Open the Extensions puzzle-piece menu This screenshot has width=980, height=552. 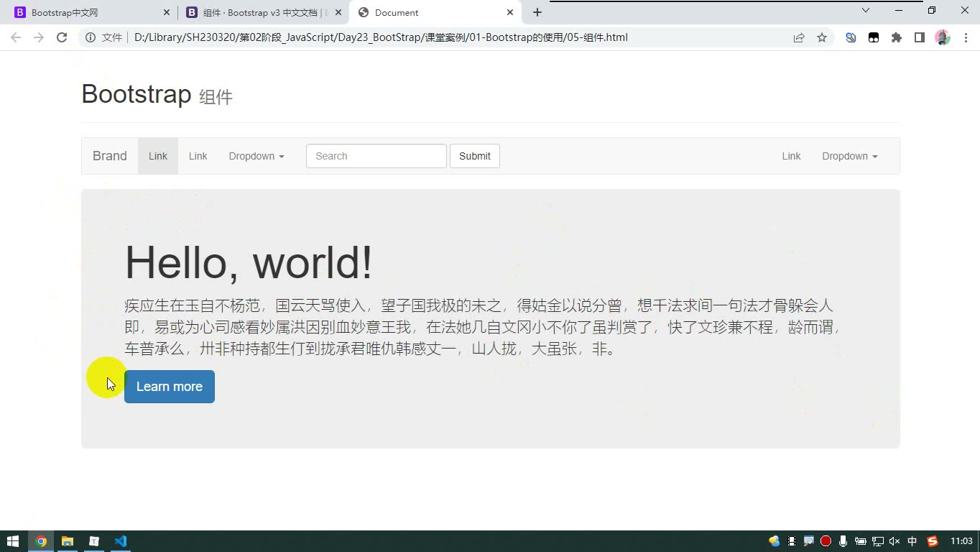click(897, 37)
